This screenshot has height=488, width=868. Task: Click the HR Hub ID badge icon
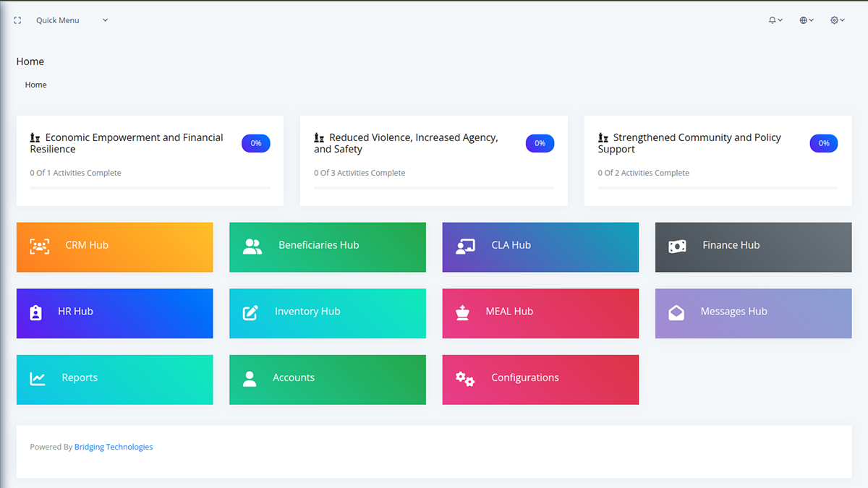click(x=36, y=312)
